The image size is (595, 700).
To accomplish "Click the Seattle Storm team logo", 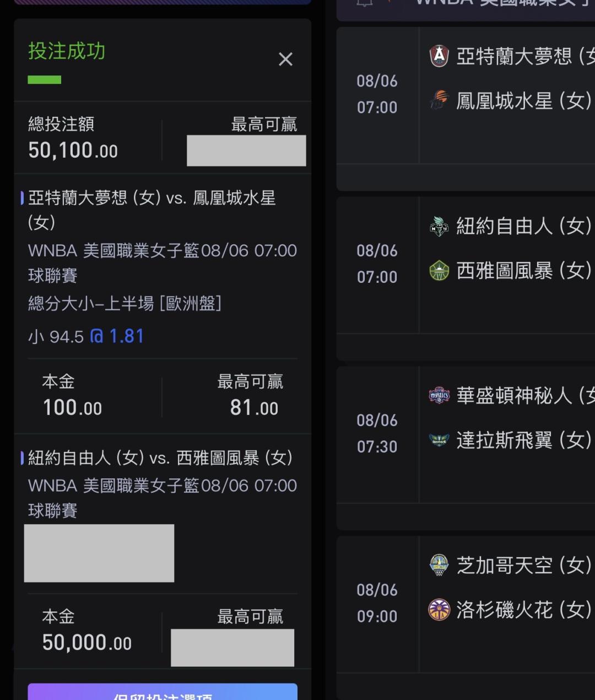I will tap(439, 270).
